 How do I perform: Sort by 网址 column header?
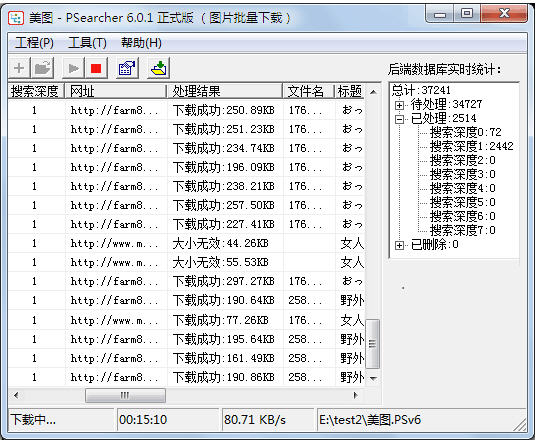pos(116,91)
